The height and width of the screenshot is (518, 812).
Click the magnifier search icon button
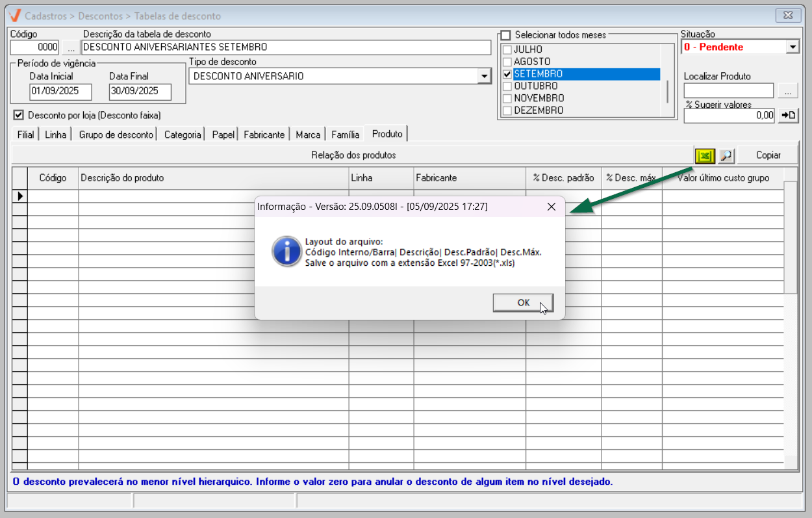(x=726, y=155)
